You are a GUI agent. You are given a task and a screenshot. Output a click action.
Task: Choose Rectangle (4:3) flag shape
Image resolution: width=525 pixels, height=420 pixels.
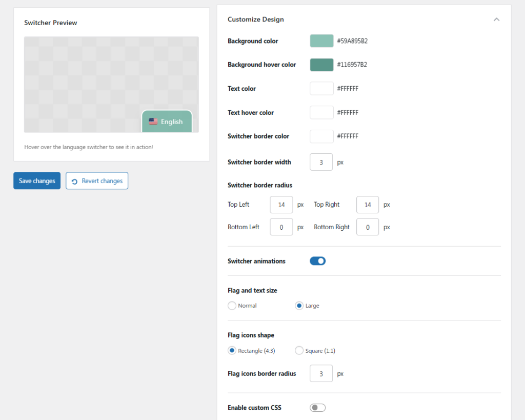pyautogui.click(x=232, y=351)
